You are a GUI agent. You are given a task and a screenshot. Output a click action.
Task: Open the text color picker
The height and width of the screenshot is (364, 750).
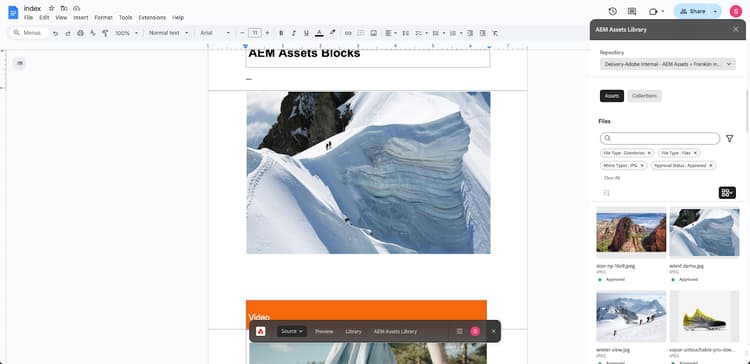coord(319,33)
